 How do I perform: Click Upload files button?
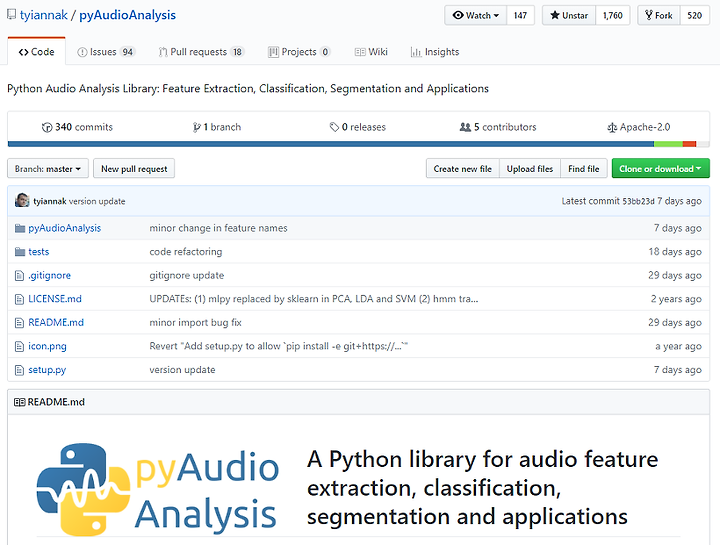click(530, 169)
